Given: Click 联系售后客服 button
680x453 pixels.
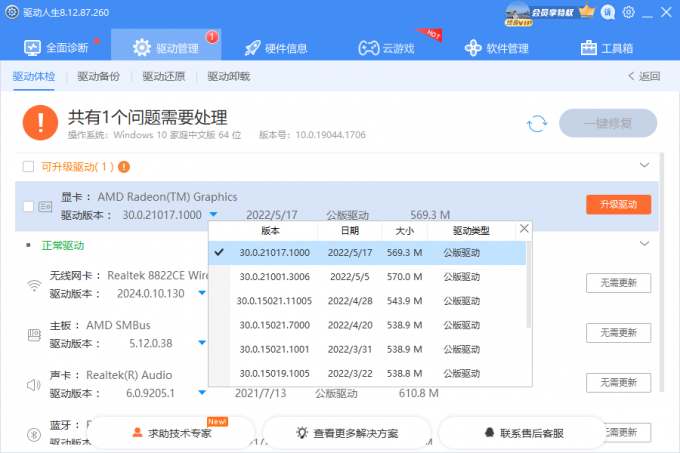Looking at the screenshot, I should (x=523, y=433).
